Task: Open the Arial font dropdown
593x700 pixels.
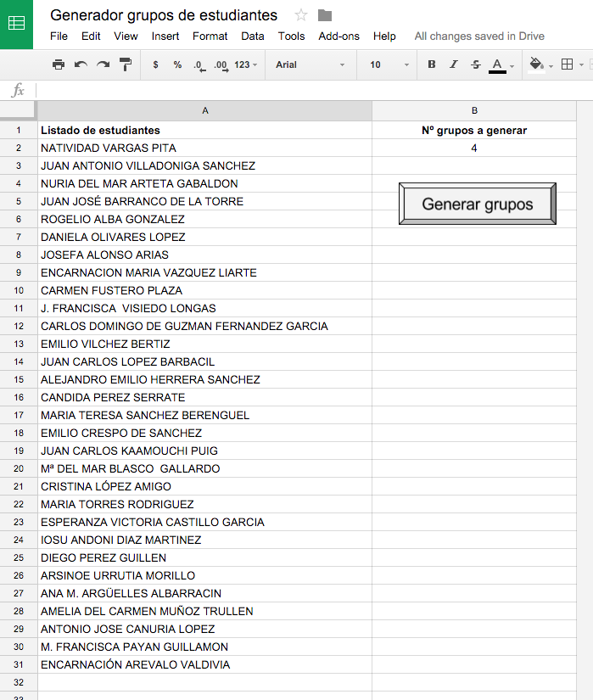Action: (x=310, y=64)
